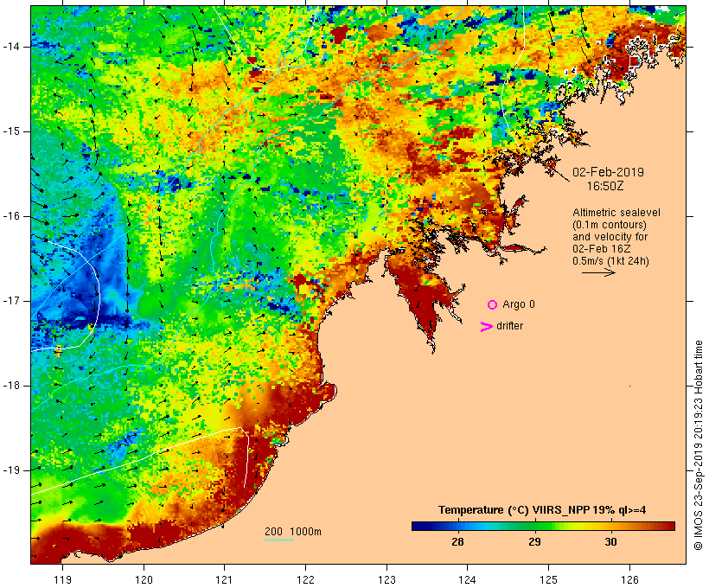Click the magenta drifter legend arrowhead
Screen dimensions: 709x588
pyautogui.click(x=486, y=327)
